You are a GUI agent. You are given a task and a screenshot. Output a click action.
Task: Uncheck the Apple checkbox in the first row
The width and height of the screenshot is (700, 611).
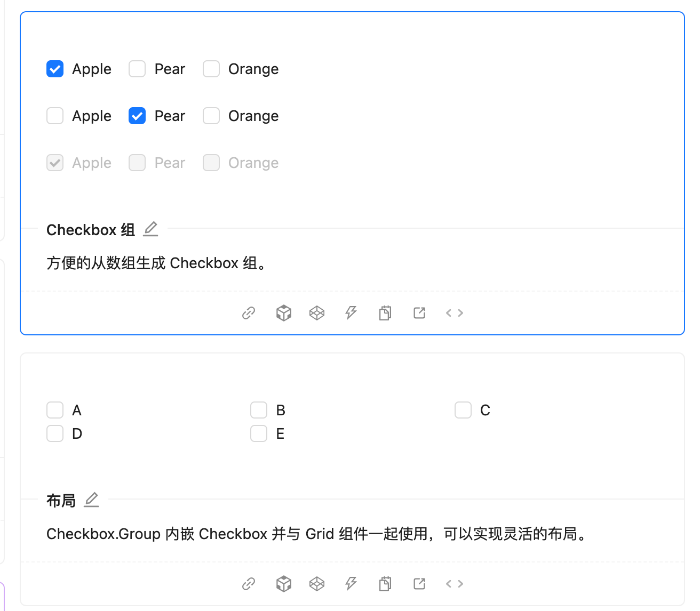click(55, 69)
